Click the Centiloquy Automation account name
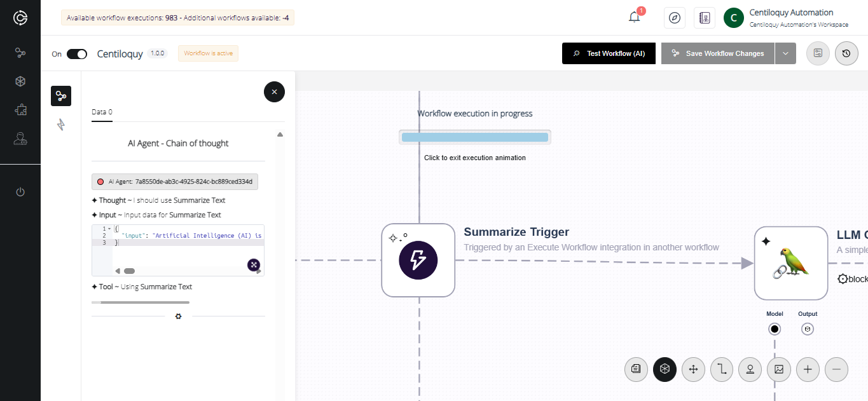The width and height of the screenshot is (868, 401). 791,12
